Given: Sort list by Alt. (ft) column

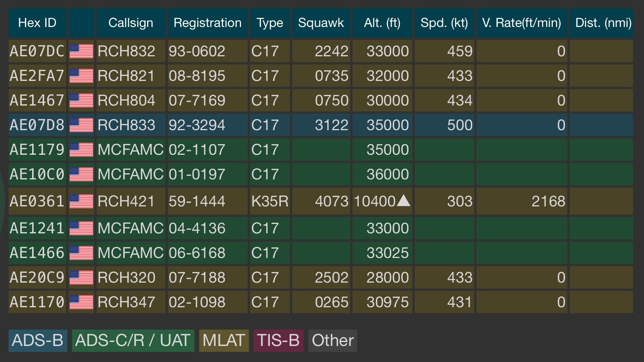Looking at the screenshot, I should [x=382, y=23].
